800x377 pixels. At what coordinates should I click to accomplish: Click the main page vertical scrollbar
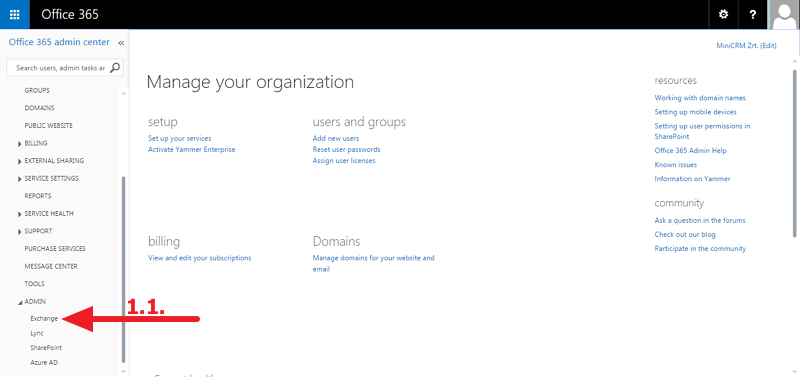(794, 153)
